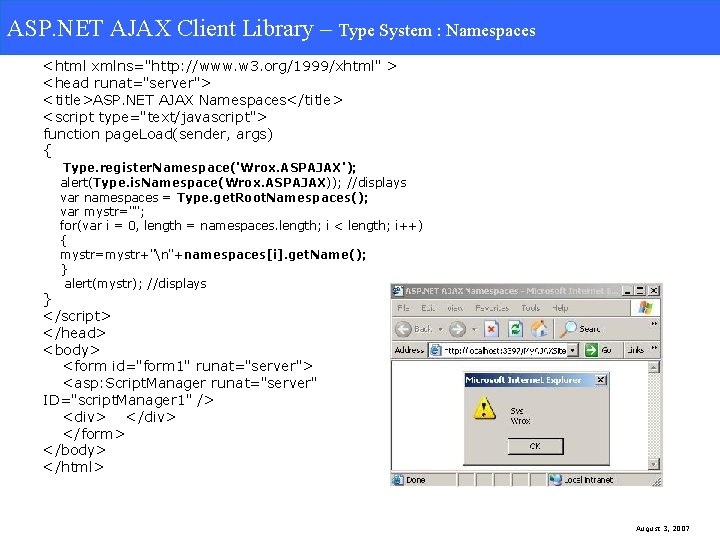Click the page icon in the address bar
Image resolution: width=720 pixels, height=540 pixels.
point(435,350)
